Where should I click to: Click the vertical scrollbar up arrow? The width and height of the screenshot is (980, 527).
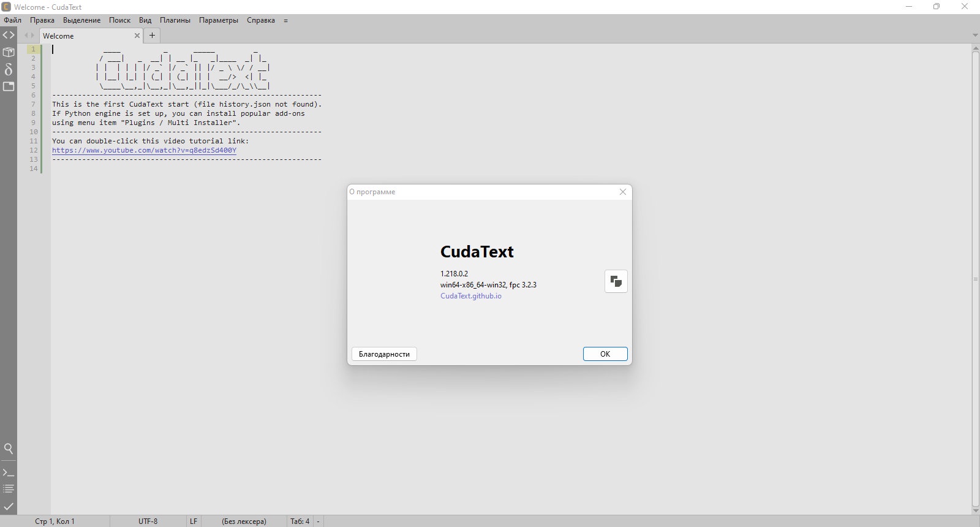click(x=976, y=47)
